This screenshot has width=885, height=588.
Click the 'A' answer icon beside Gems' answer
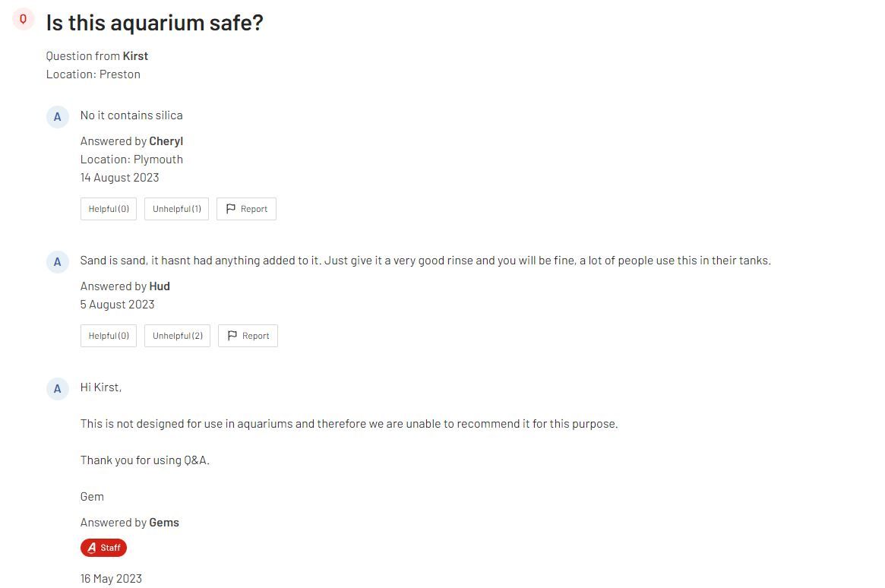58,389
